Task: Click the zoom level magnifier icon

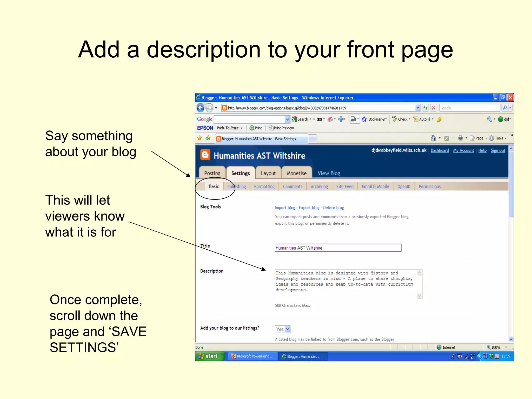Action: point(488,347)
